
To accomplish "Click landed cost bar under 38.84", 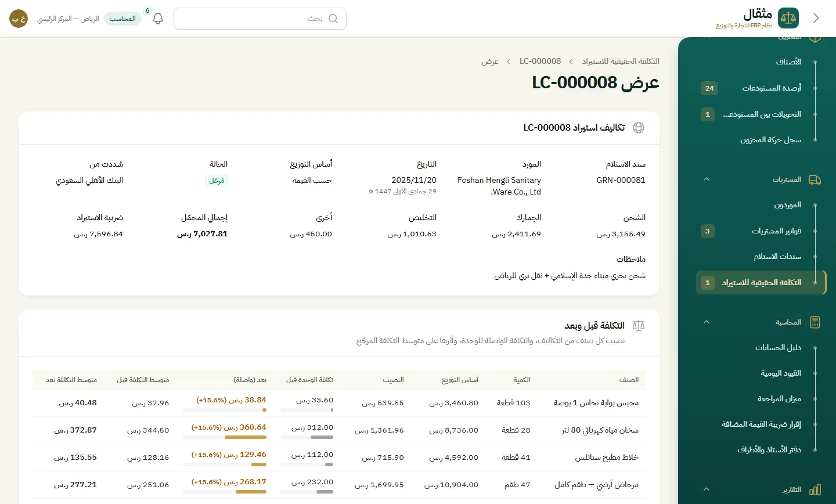I will pyautogui.click(x=225, y=410).
